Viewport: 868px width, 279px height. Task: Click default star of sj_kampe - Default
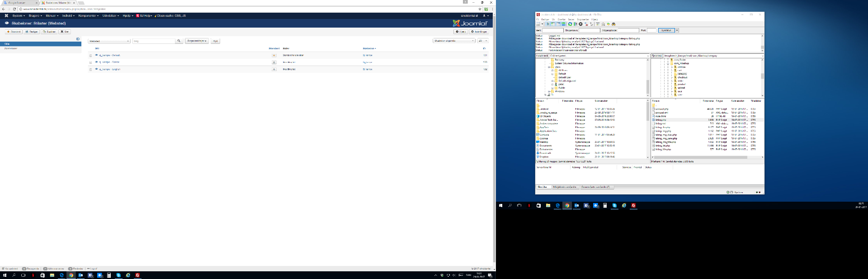point(274,55)
